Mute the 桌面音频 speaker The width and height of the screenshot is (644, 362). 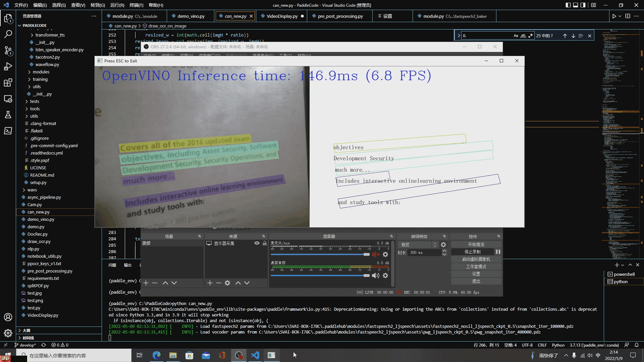376,276
